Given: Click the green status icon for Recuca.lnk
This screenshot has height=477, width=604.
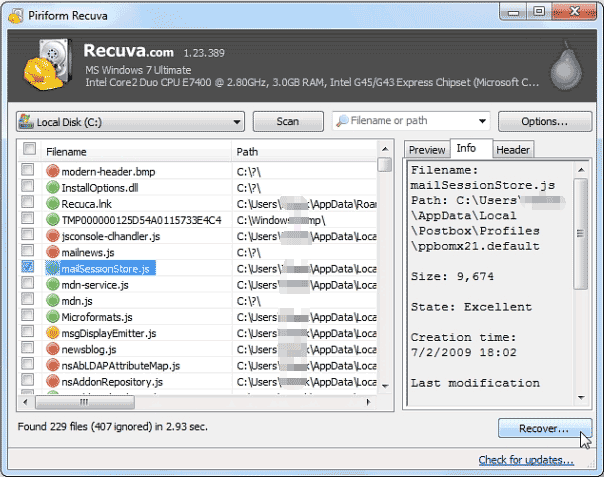Looking at the screenshot, I should point(52,203).
